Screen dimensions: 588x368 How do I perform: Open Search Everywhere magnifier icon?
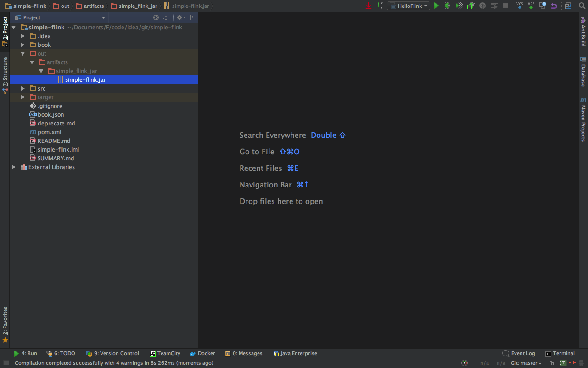[x=582, y=6]
